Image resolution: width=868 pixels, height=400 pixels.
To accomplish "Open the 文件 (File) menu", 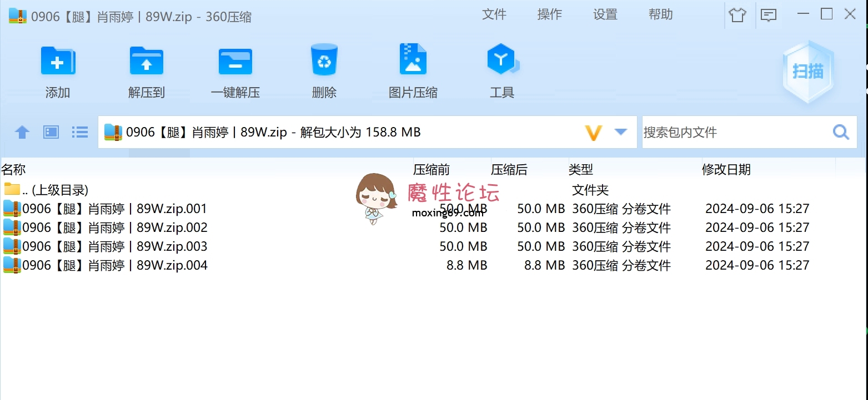I will pyautogui.click(x=494, y=15).
